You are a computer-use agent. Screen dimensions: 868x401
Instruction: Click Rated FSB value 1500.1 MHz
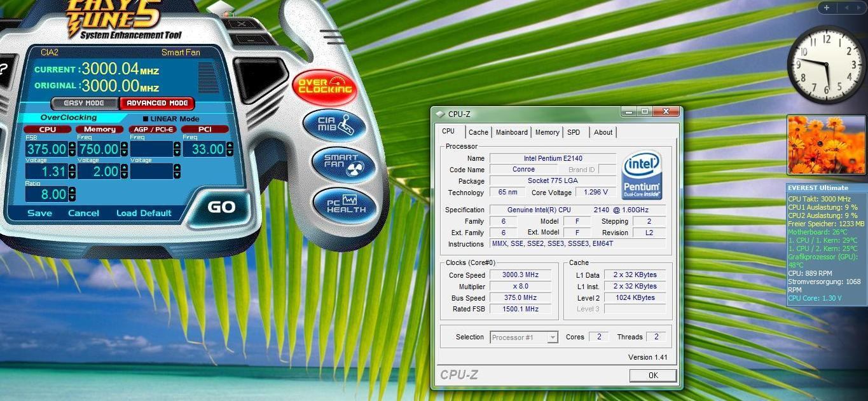[520, 309]
